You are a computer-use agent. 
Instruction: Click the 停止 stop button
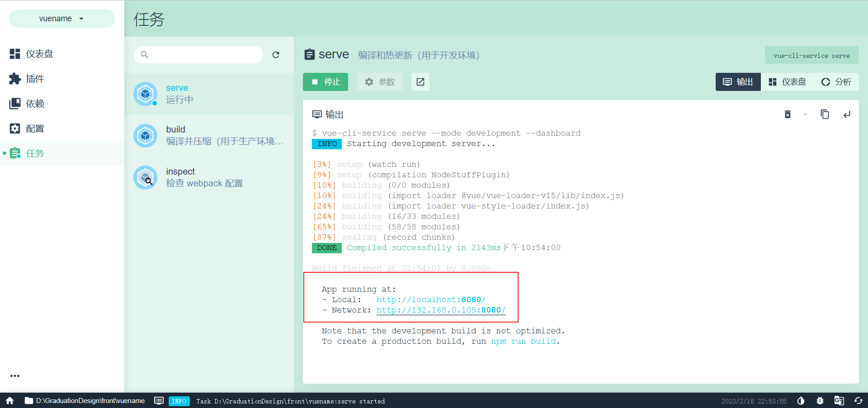pos(325,82)
